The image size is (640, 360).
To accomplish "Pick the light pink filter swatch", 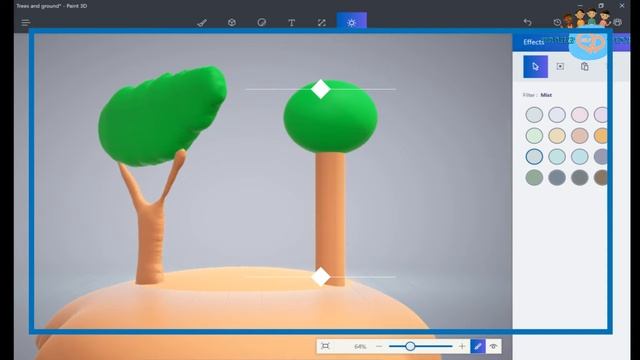I will pyautogui.click(x=580, y=115).
